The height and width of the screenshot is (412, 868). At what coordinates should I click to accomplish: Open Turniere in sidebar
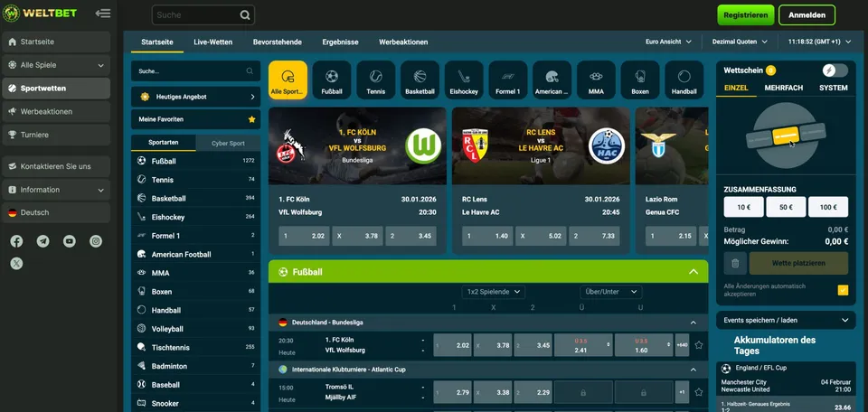coord(56,135)
